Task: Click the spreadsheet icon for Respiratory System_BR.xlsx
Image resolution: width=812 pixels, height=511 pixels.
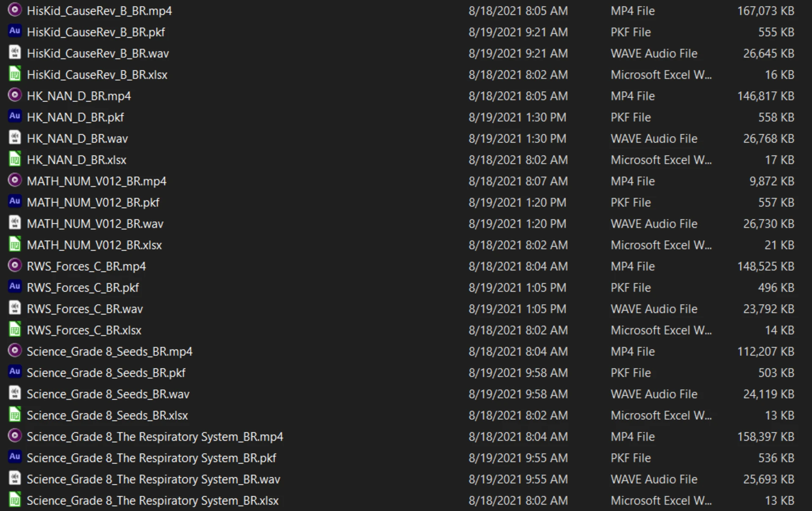Action: click(x=15, y=500)
